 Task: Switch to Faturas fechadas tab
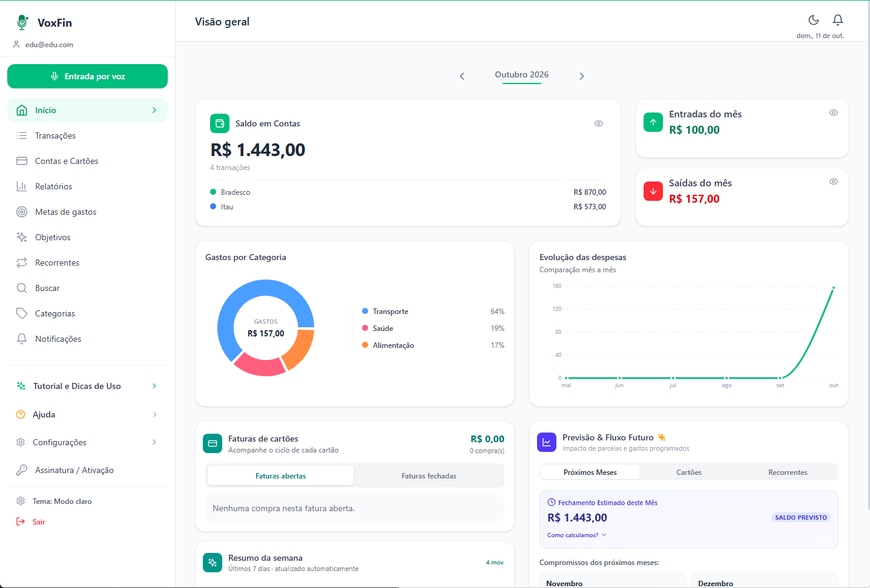click(x=429, y=476)
